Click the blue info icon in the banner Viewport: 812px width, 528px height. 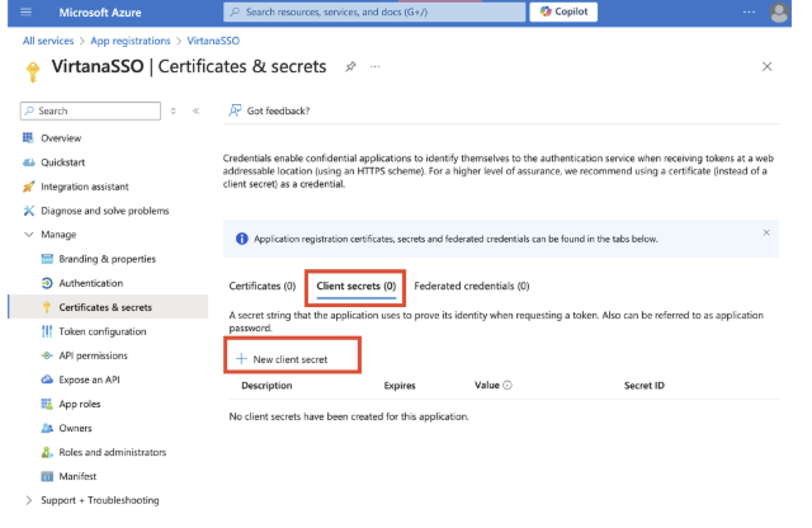click(242, 239)
